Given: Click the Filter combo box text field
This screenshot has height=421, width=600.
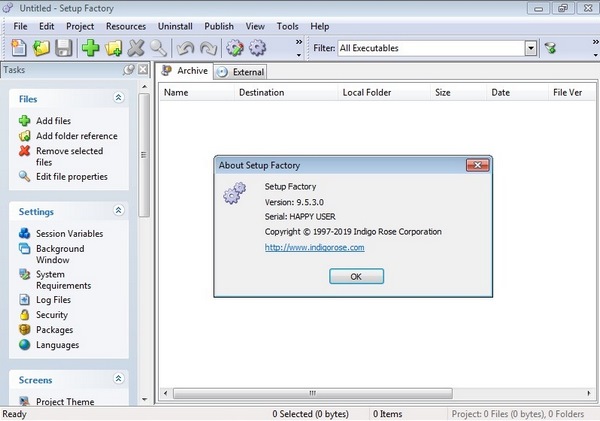Looking at the screenshot, I should (x=431, y=48).
